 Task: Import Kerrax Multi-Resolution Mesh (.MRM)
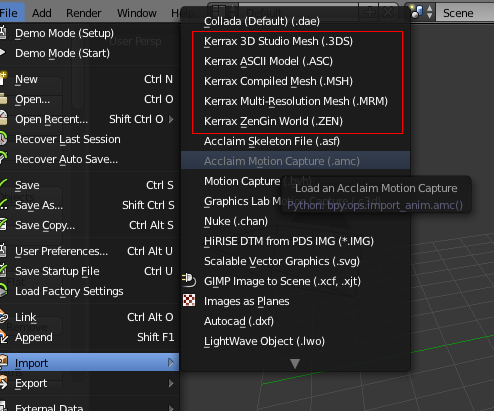point(295,101)
